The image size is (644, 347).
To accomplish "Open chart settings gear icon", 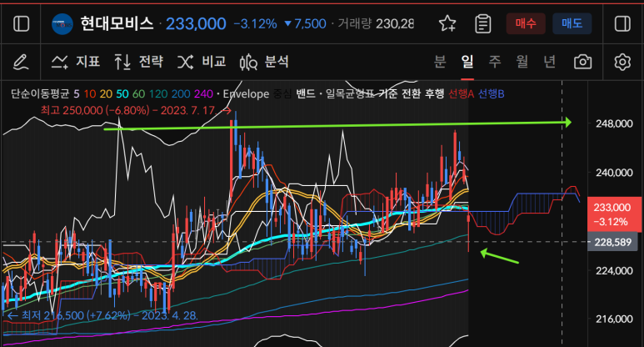I will click(622, 62).
